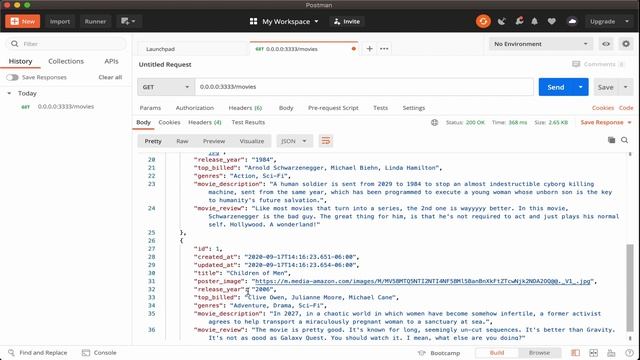Click the blue Send button

tap(556, 87)
